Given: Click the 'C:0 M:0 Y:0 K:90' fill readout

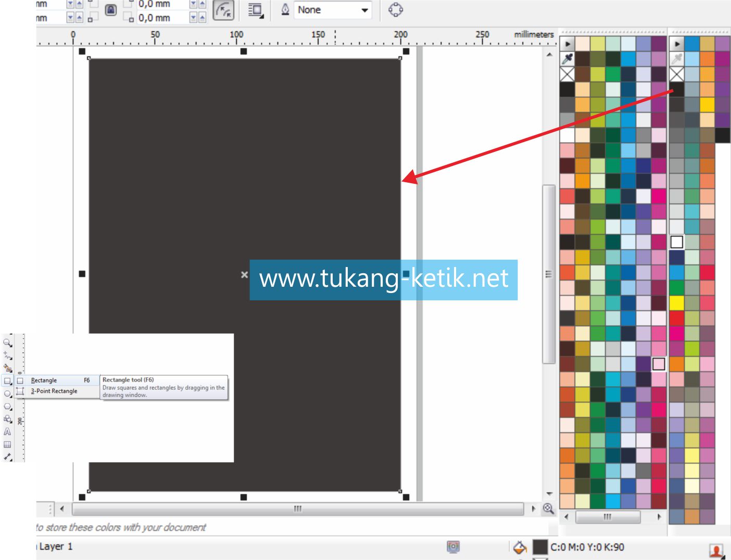Looking at the screenshot, I should click(x=587, y=547).
